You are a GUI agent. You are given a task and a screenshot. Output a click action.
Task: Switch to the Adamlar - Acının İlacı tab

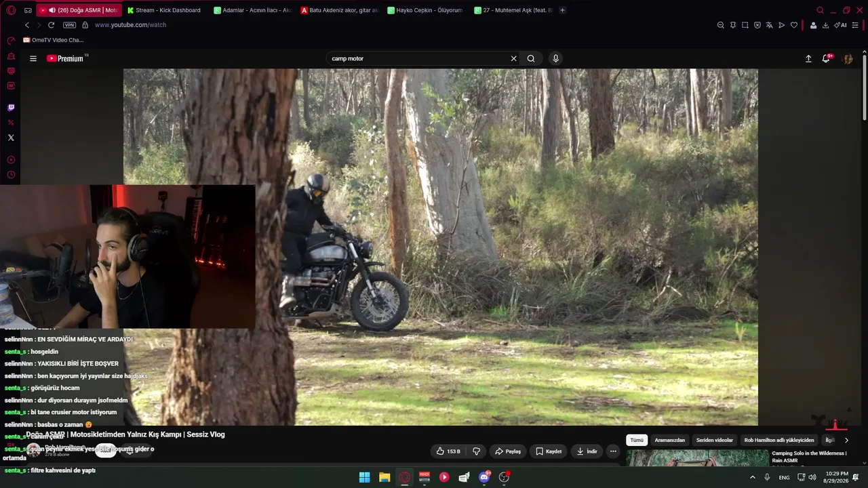[x=252, y=10]
